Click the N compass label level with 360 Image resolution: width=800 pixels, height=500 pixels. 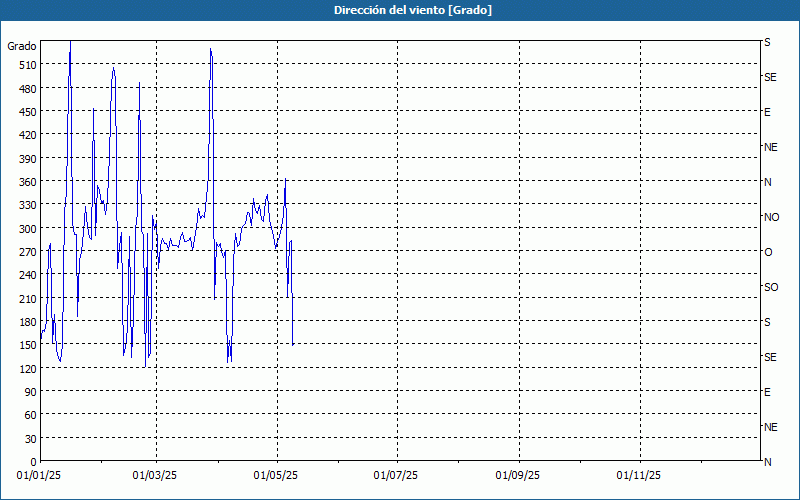click(767, 182)
